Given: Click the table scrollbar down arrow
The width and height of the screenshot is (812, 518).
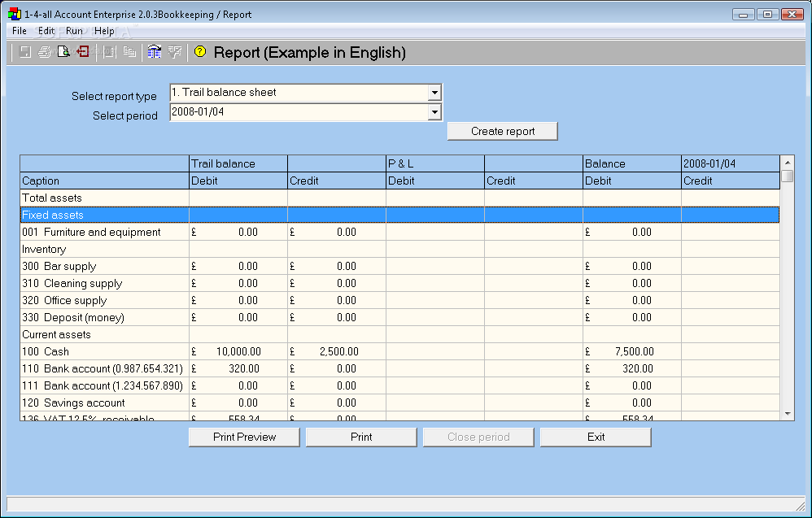Looking at the screenshot, I should (787, 414).
